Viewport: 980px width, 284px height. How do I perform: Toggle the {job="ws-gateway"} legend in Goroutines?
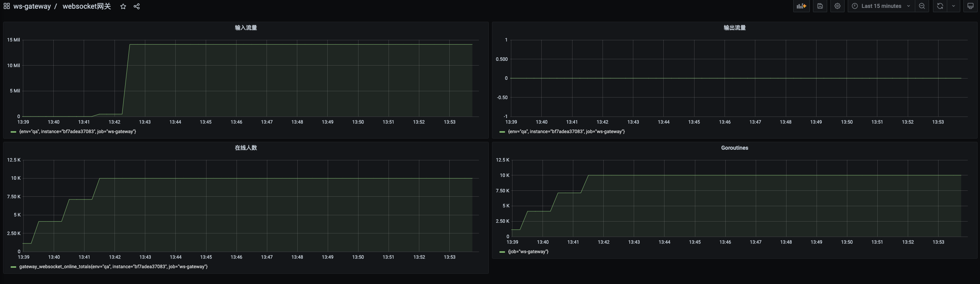click(528, 252)
